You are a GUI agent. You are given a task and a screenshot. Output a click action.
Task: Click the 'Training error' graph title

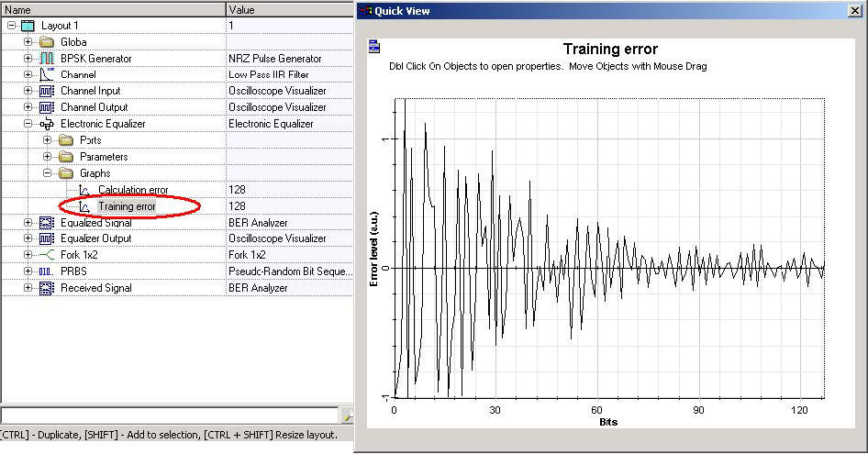(610, 49)
